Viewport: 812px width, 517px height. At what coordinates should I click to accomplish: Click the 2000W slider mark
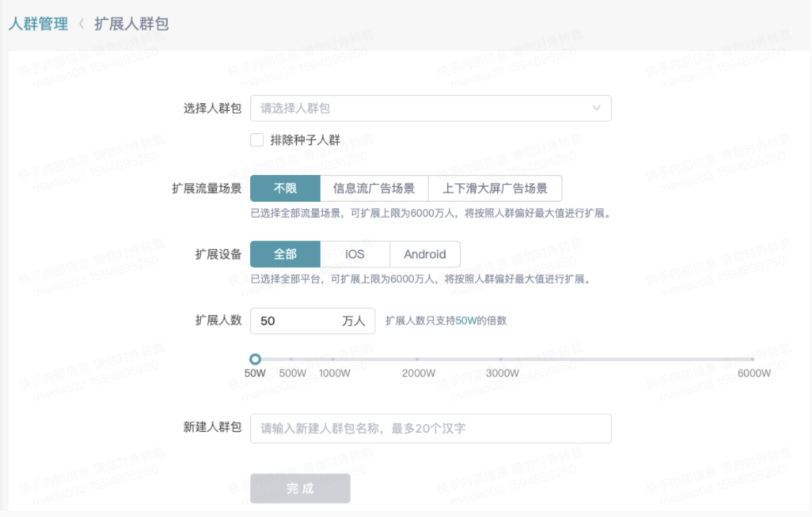point(417,359)
